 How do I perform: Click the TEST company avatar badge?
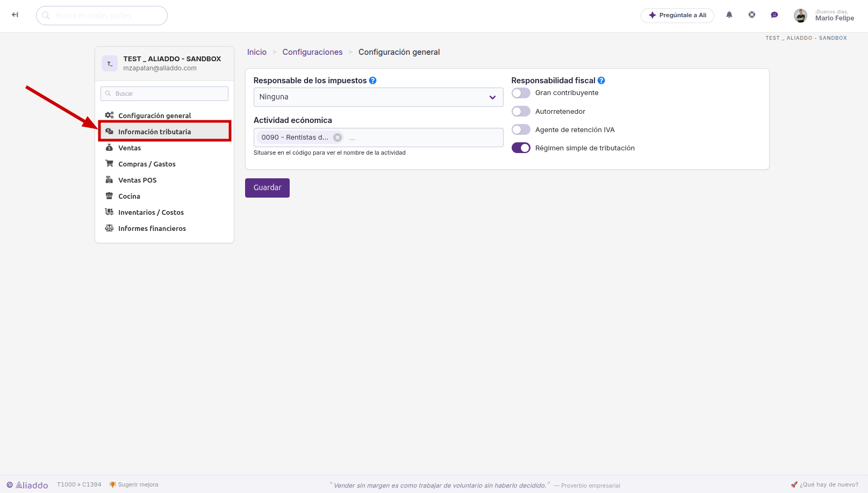[x=110, y=63]
